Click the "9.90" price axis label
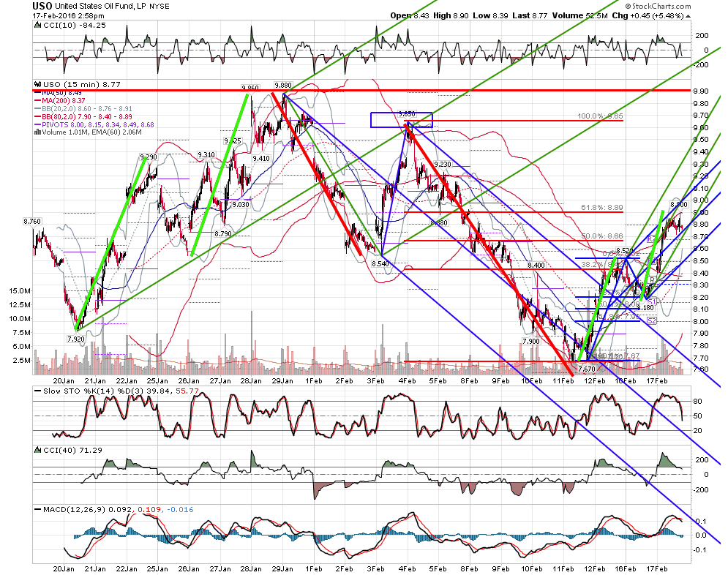 pos(701,91)
